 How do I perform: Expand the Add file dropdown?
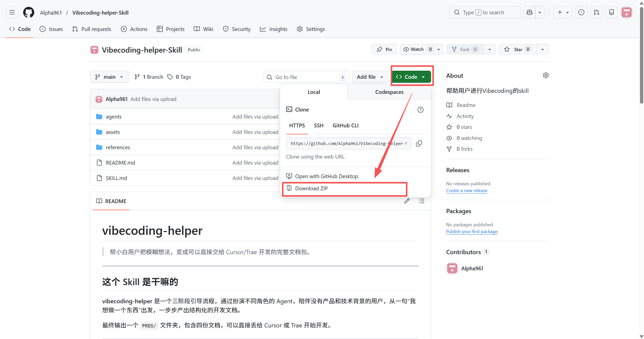[370, 77]
